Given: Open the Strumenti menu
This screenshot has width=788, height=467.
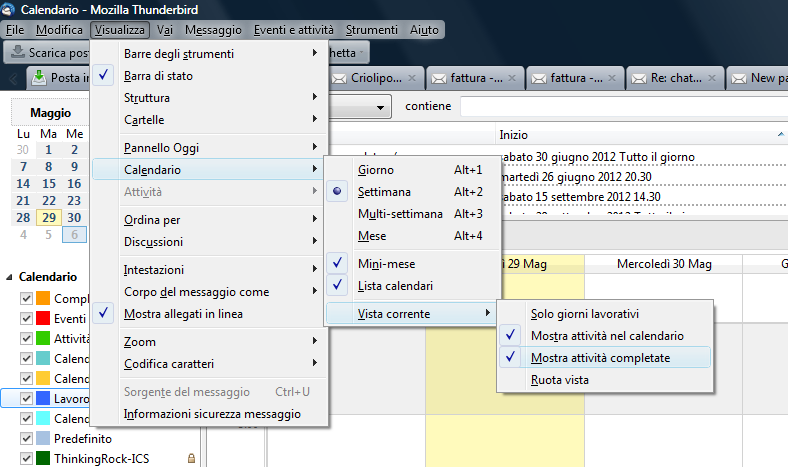Looking at the screenshot, I should [x=371, y=30].
